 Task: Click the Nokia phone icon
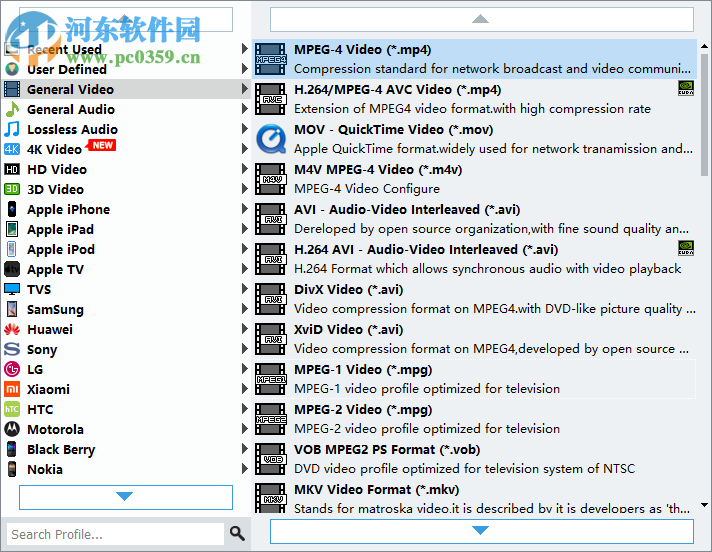point(12,469)
